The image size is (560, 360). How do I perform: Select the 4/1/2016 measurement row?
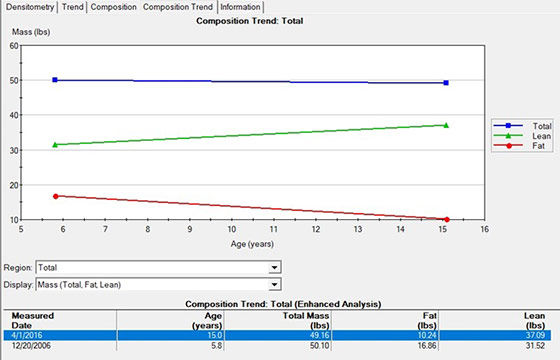(277, 335)
